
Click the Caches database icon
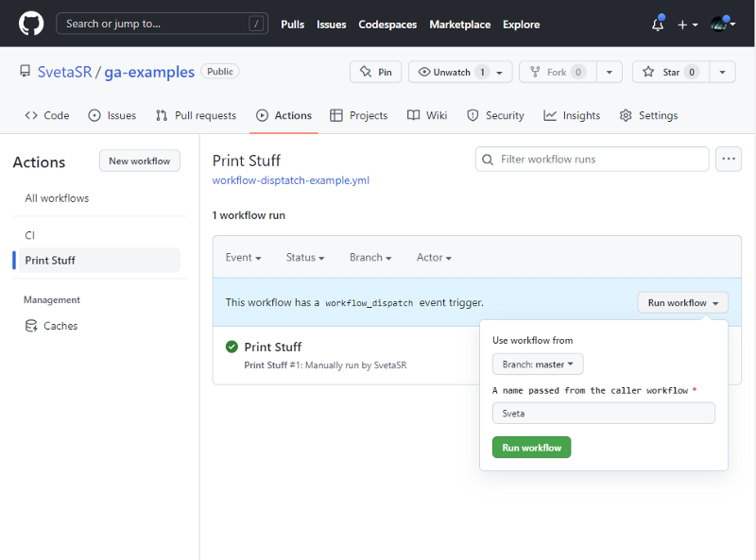(31, 326)
